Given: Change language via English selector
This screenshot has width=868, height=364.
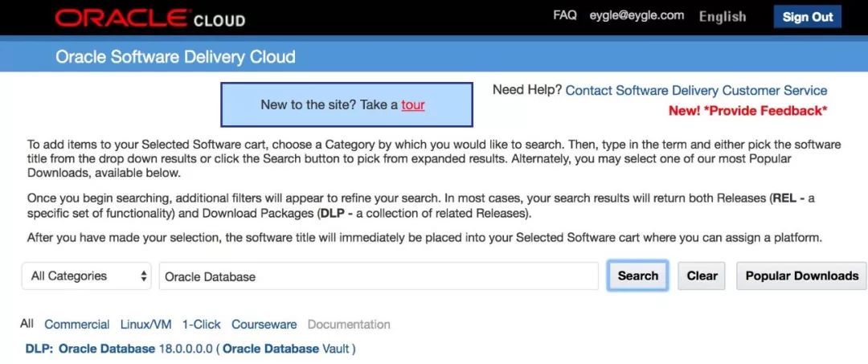Looking at the screenshot, I should [722, 17].
